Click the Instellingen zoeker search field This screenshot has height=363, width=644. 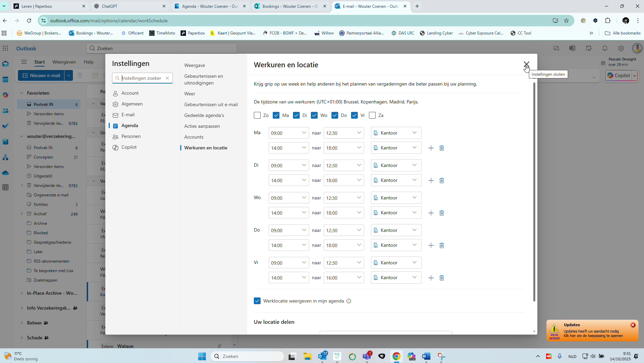pos(142,78)
